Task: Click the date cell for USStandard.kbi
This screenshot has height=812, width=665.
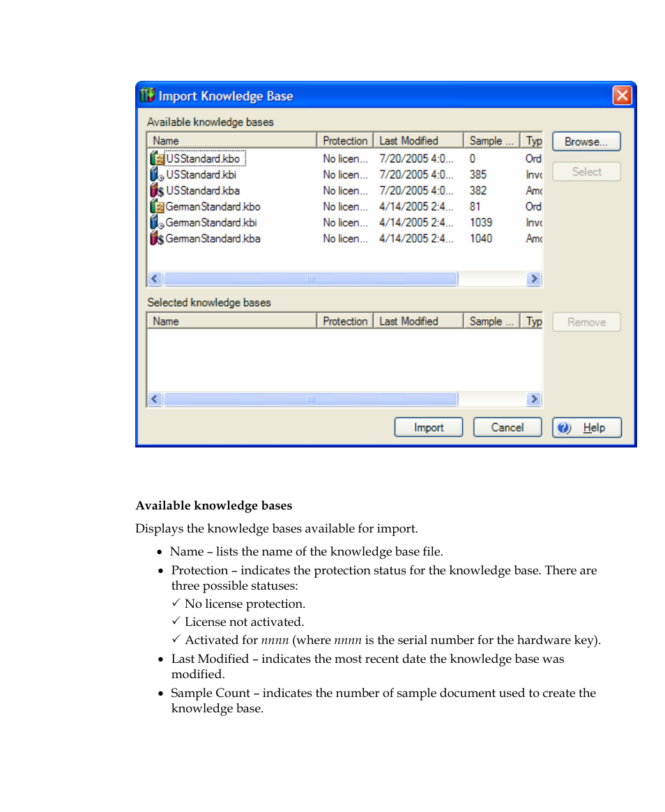Action: 416,174
